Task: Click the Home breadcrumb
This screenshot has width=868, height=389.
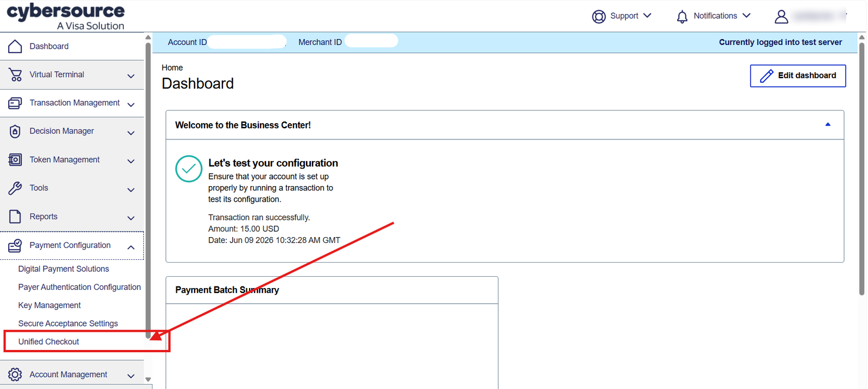Action: click(x=172, y=68)
